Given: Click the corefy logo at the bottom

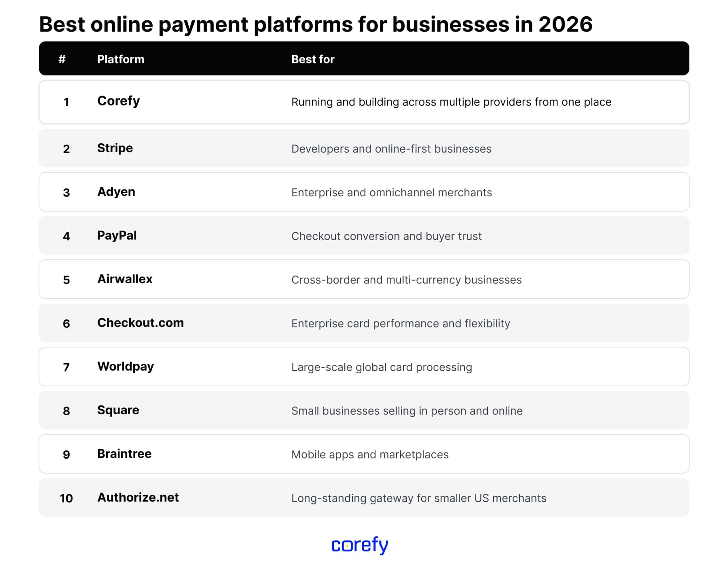Looking at the screenshot, I should 360,545.
